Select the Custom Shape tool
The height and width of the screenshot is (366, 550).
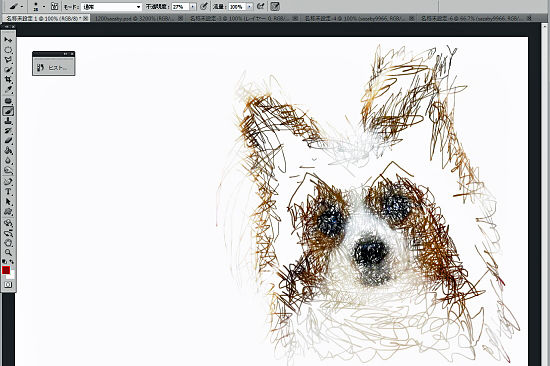[8, 212]
